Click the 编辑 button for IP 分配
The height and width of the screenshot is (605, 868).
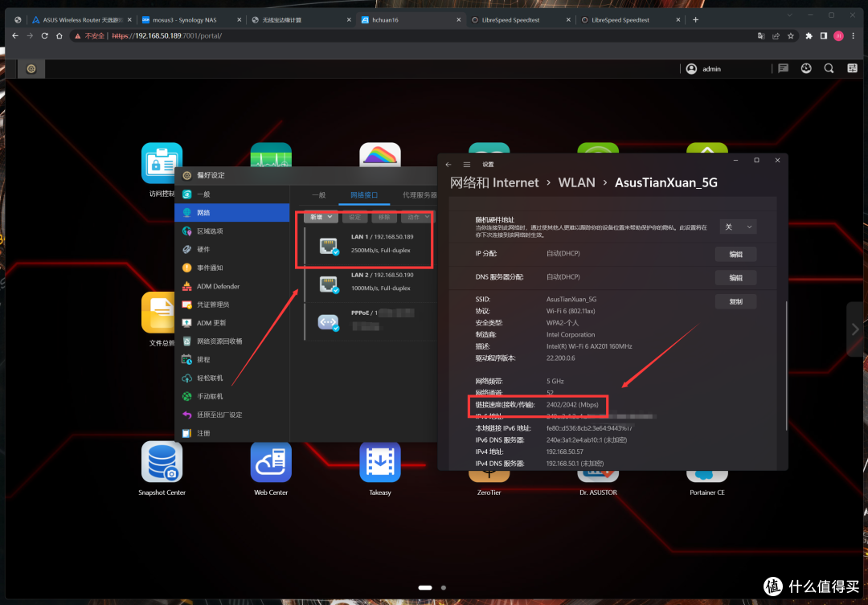735,254
